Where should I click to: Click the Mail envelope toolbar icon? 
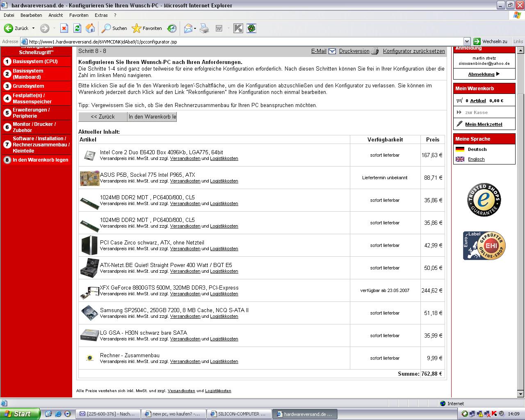[x=188, y=28]
